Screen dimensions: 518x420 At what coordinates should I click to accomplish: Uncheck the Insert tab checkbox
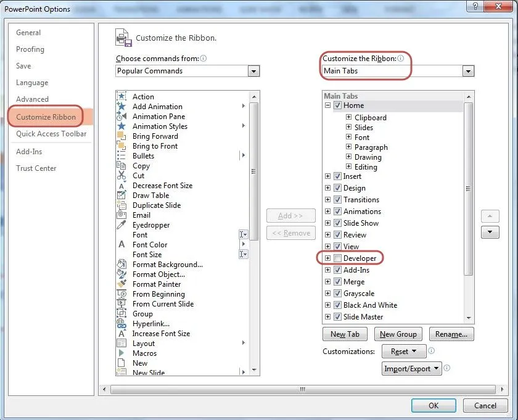[337, 176]
